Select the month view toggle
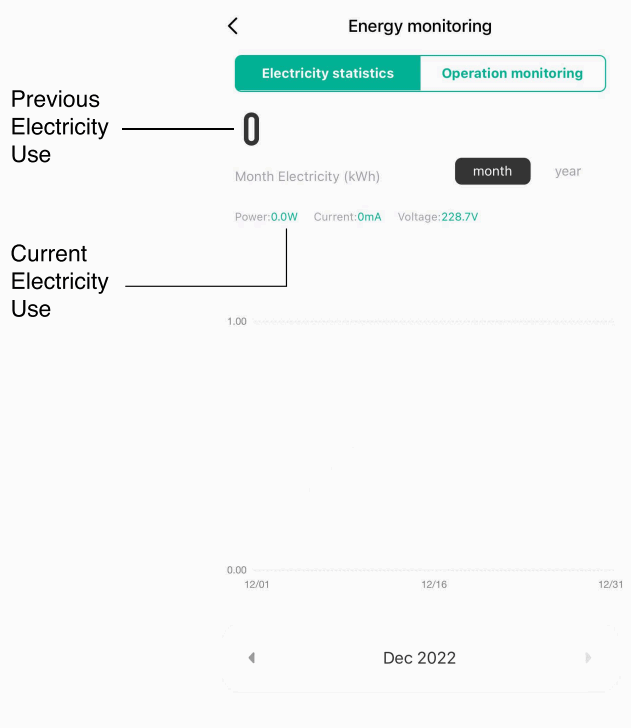 (492, 171)
